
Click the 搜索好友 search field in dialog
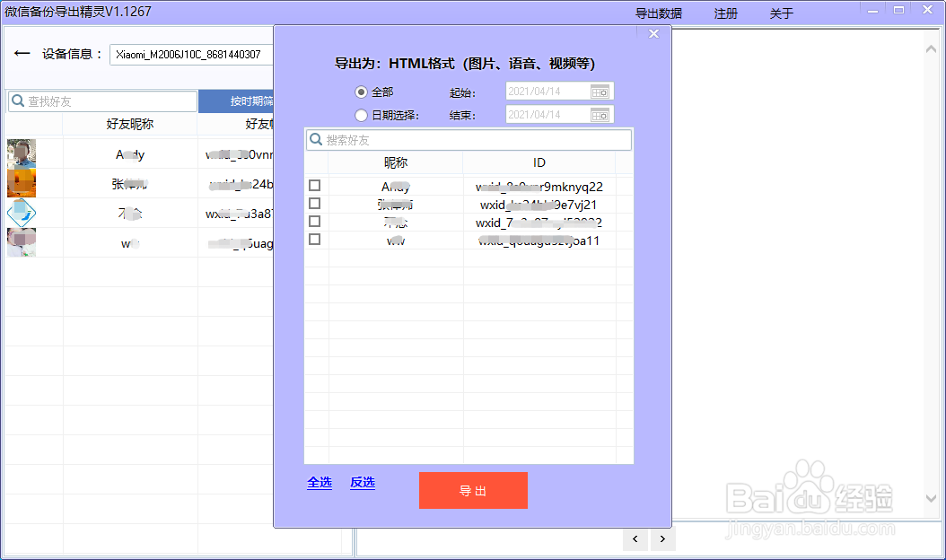[x=469, y=140]
